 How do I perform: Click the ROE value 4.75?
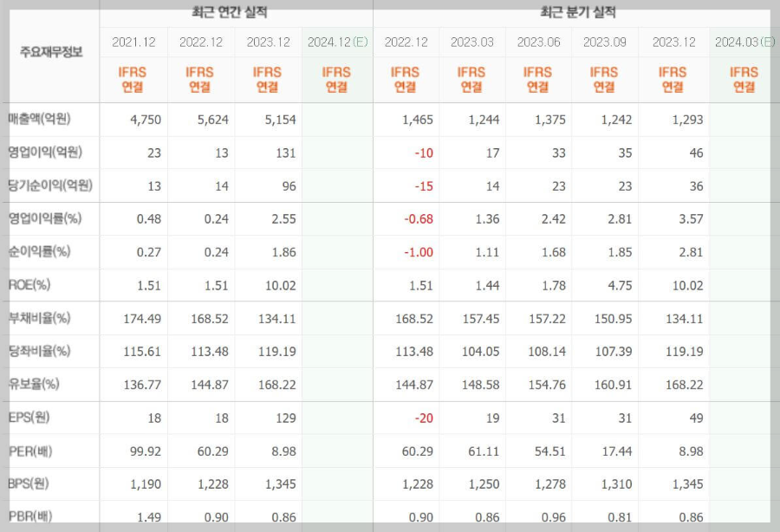pos(620,286)
